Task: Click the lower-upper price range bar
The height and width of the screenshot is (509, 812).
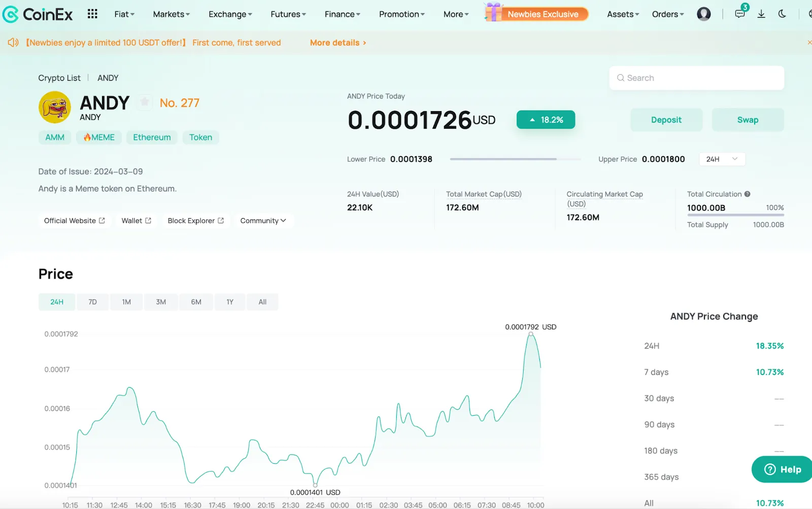Action: 515,159
